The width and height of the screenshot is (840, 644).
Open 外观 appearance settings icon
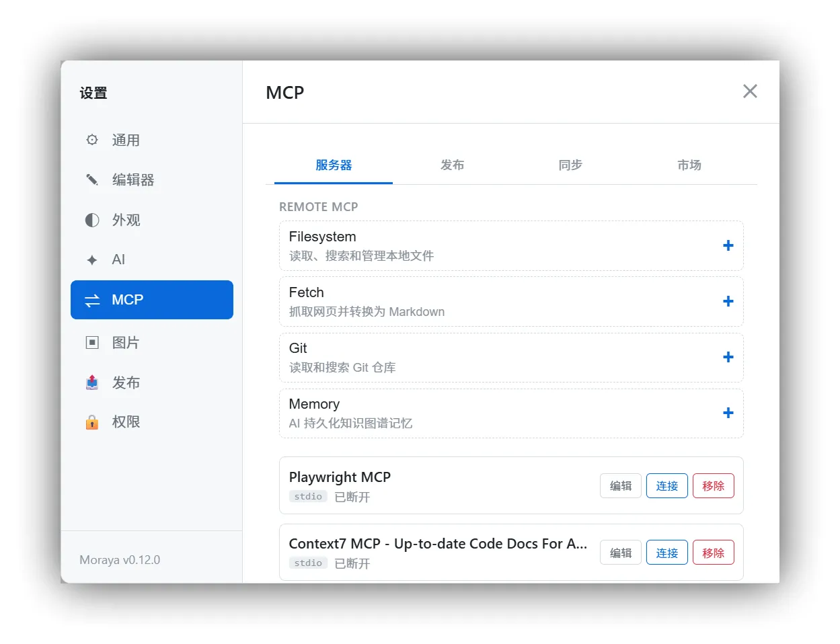91,220
